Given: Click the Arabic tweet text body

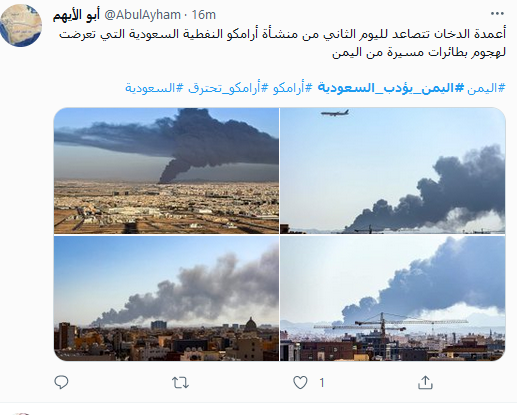Looking at the screenshot, I should (282, 43).
